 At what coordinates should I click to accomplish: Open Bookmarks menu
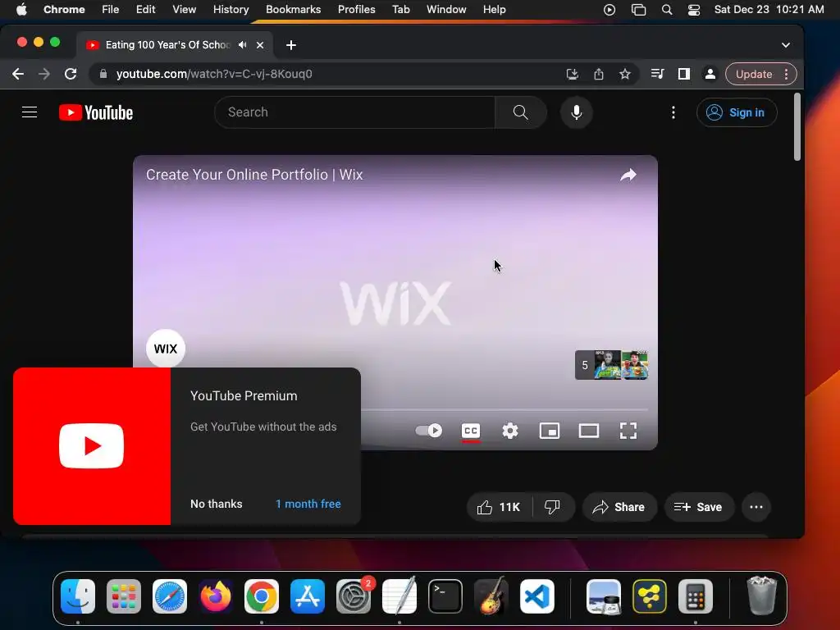click(x=293, y=9)
